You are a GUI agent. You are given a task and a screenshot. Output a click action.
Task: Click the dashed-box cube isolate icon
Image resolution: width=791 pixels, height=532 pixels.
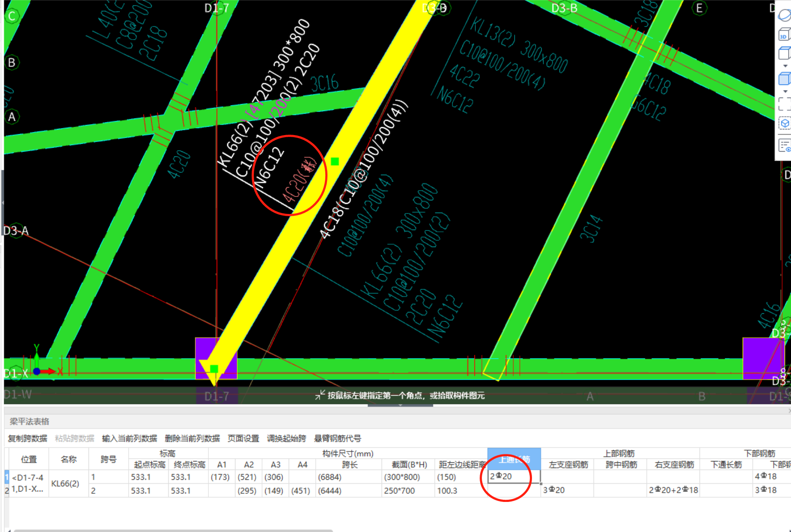(x=784, y=124)
